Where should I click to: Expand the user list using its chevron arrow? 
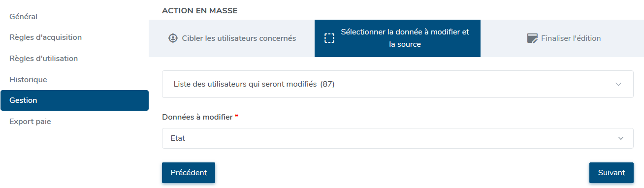pyautogui.click(x=619, y=84)
